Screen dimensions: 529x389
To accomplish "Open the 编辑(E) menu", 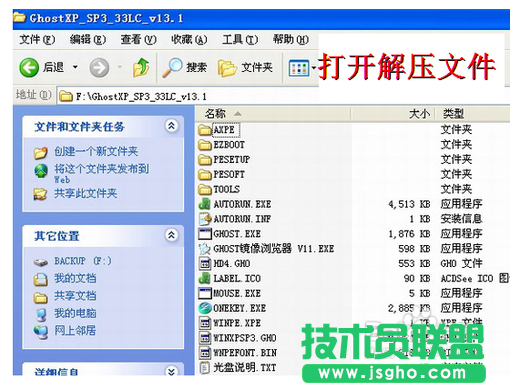I will click(x=88, y=40).
